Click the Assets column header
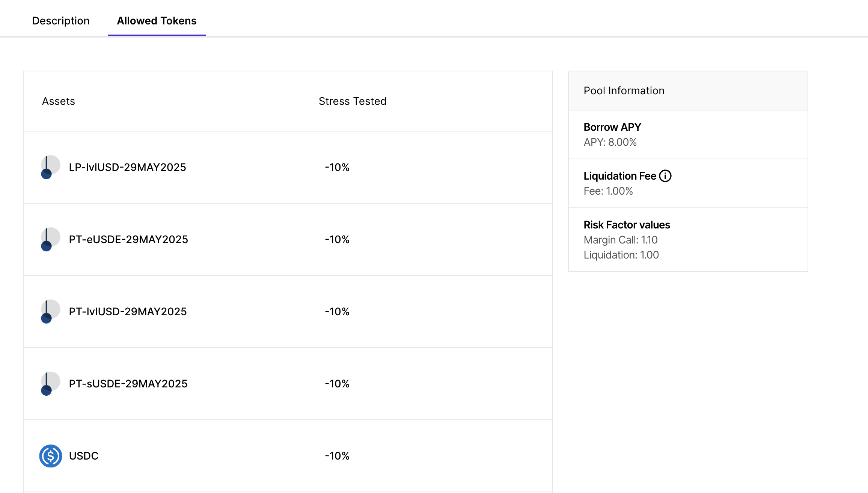Screen dimensions: 868x493 click(x=59, y=101)
